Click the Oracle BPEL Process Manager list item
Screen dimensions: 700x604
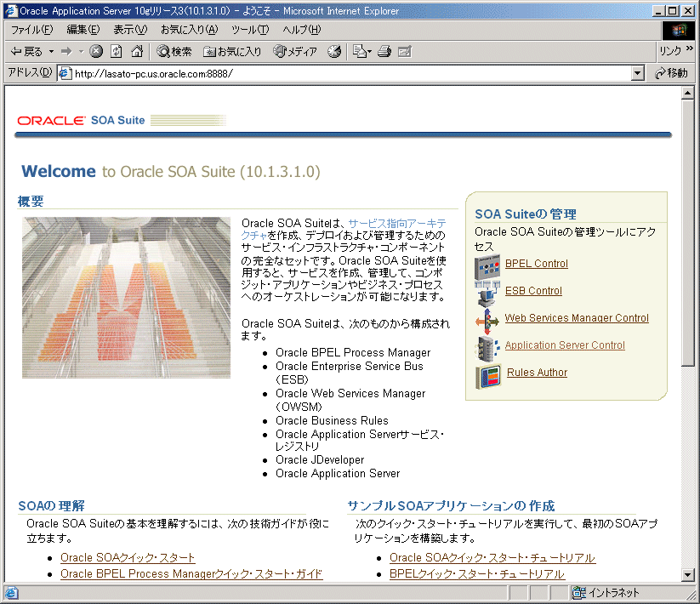[353, 353]
